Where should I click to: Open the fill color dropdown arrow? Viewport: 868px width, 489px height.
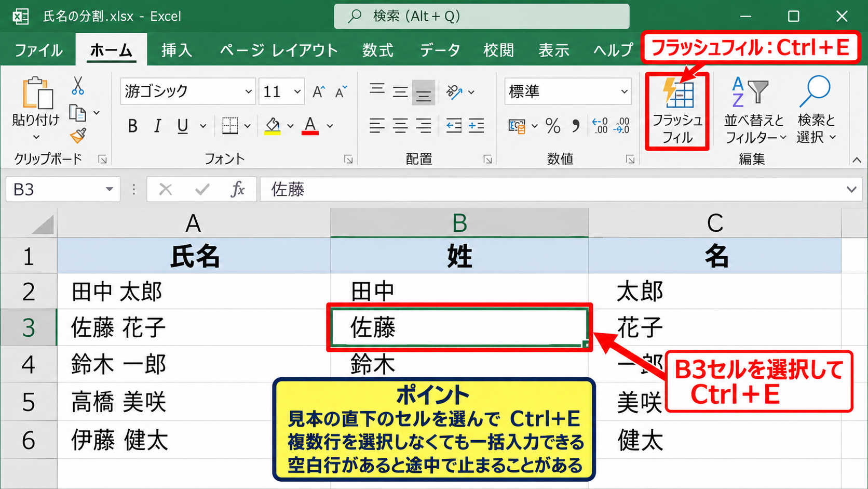tap(290, 126)
